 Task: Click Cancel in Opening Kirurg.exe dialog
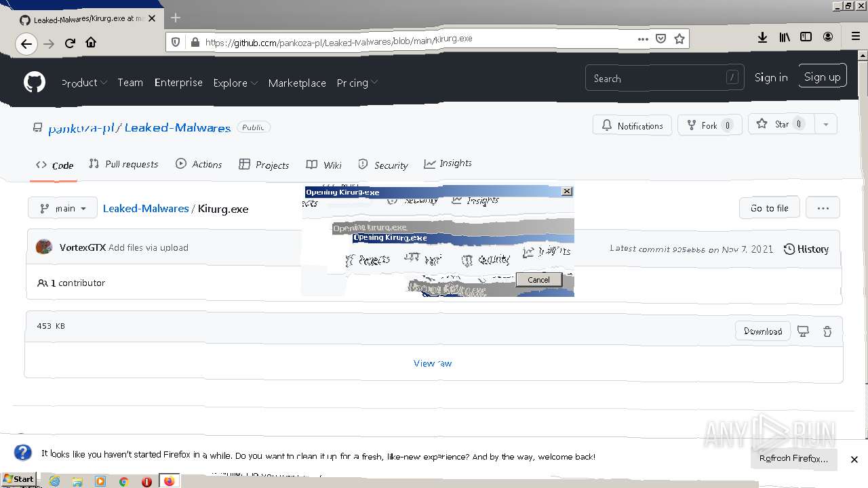tap(538, 280)
